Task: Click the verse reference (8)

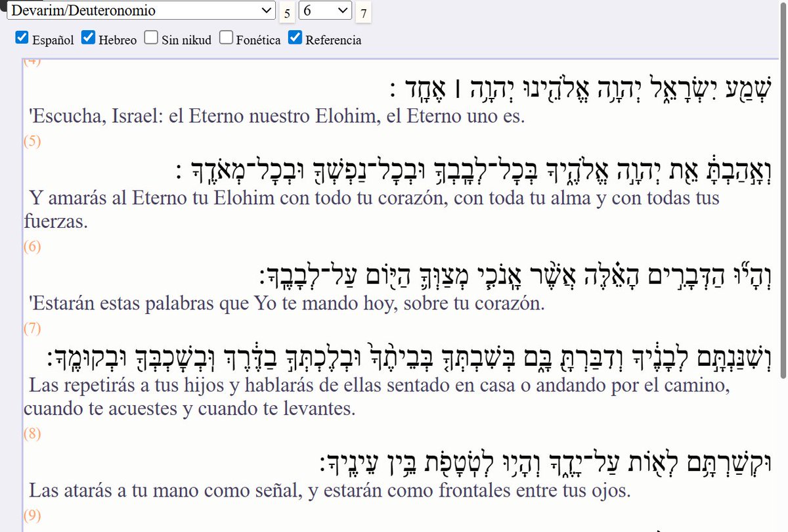Action: click(32, 433)
